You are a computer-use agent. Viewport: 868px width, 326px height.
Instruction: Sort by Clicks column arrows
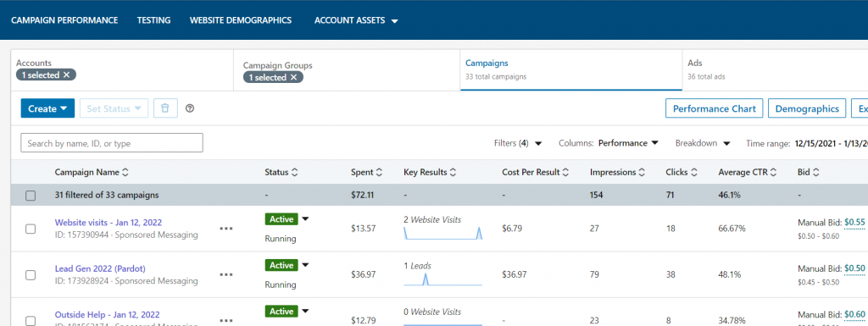(x=693, y=173)
